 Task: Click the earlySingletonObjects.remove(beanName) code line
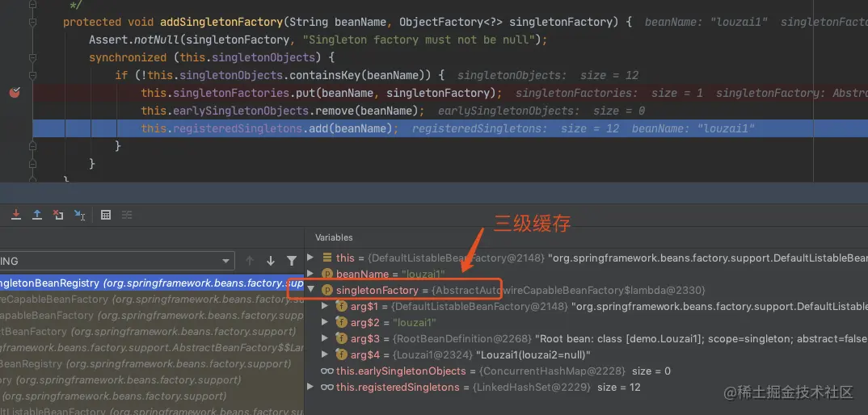point(282,111)
